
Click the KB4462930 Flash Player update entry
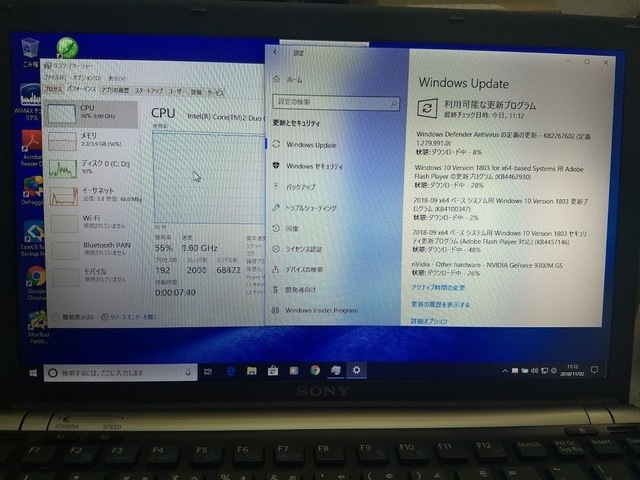pyautogui.click(x=499, y=176)
